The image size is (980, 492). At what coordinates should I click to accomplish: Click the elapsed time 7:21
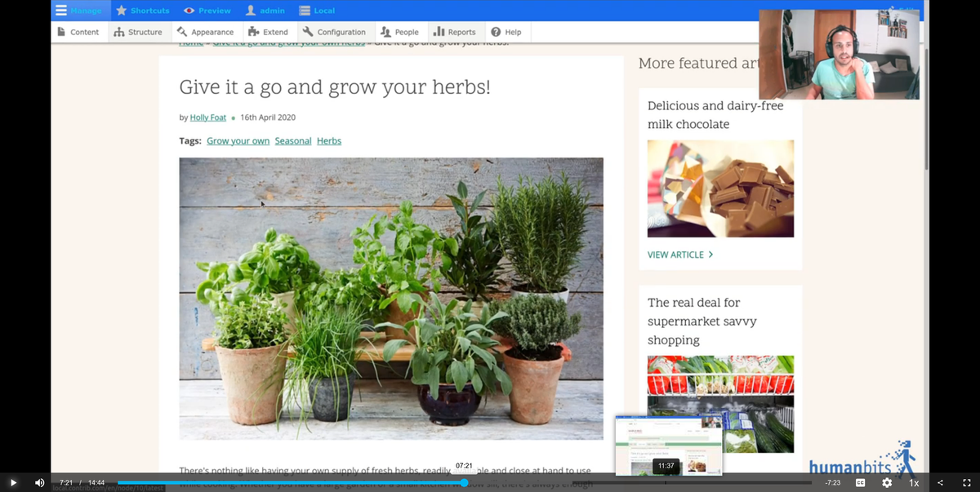click(x=66, y=483)
